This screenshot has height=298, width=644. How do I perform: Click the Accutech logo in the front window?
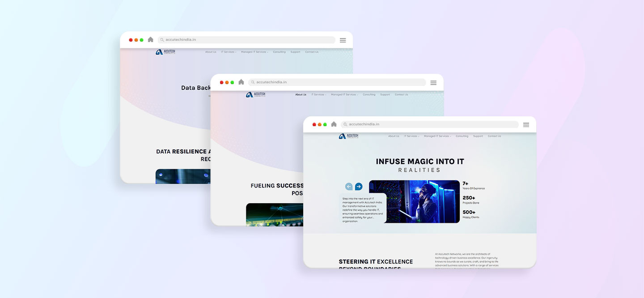[348, 136]
